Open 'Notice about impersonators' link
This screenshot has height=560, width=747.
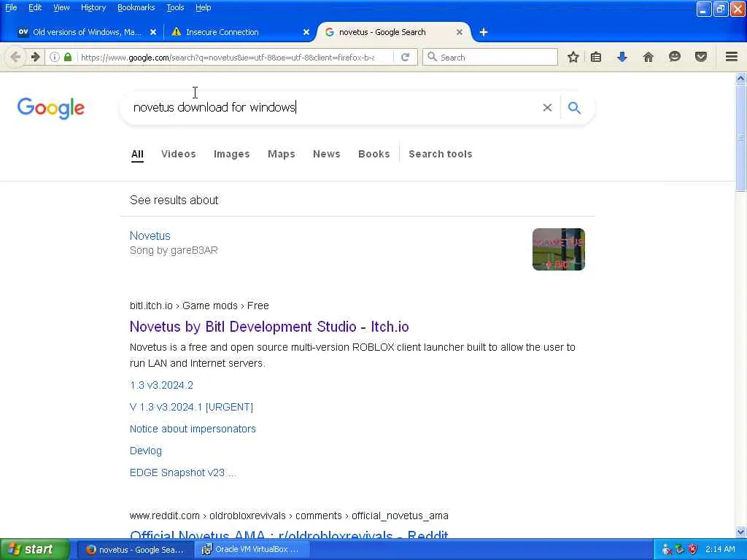pos(193,429)
